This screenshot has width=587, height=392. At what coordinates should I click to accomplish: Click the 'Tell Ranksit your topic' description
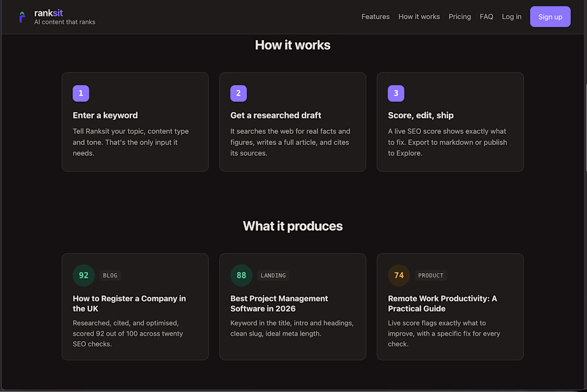[131, 142]
